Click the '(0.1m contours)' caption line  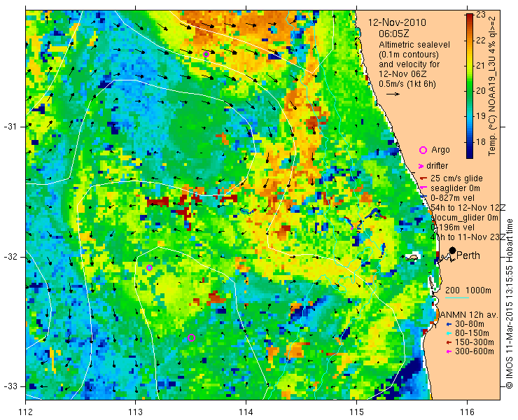pyautogui.click(x=409, y=55)
